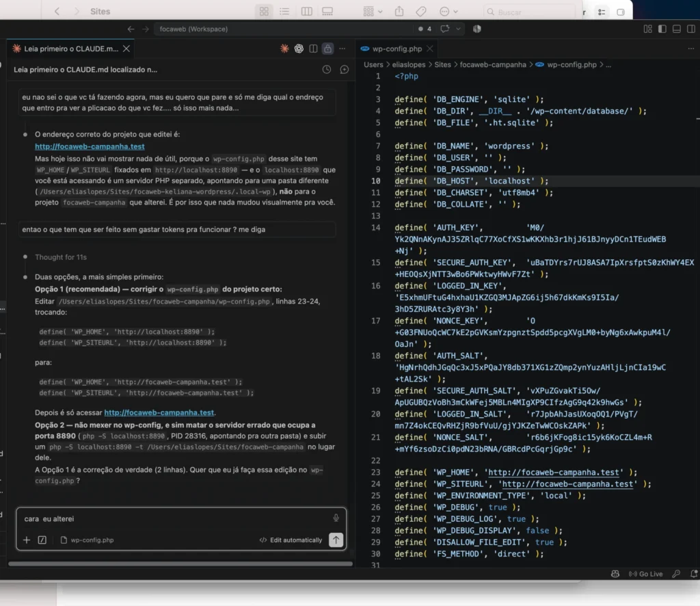Click the Finder forward arrow next to Sites

pyautogui.click(x=77, y=11)
